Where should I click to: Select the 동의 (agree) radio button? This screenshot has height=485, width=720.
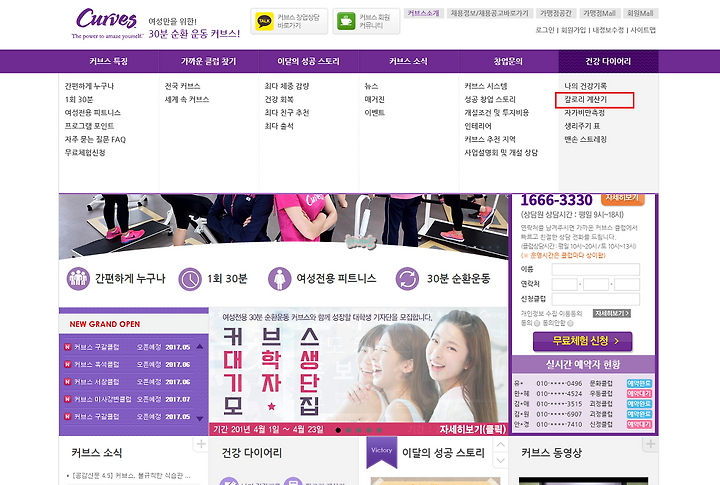[537, 323]
